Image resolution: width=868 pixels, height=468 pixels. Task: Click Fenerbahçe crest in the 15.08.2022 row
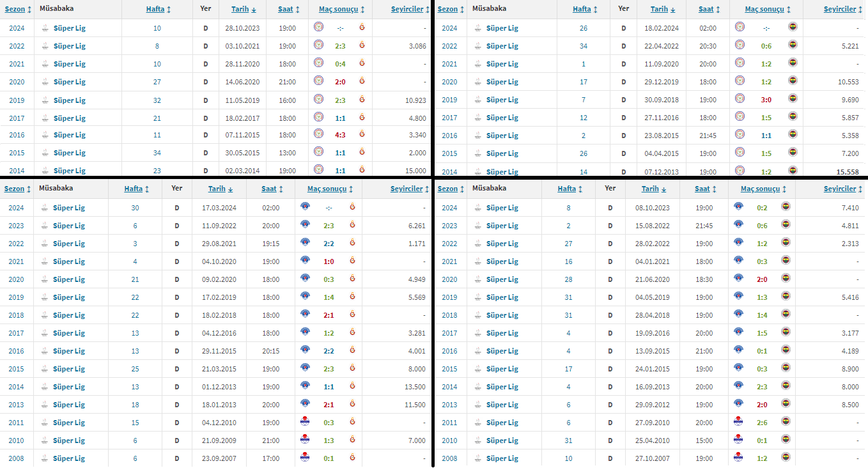point(786,224)
